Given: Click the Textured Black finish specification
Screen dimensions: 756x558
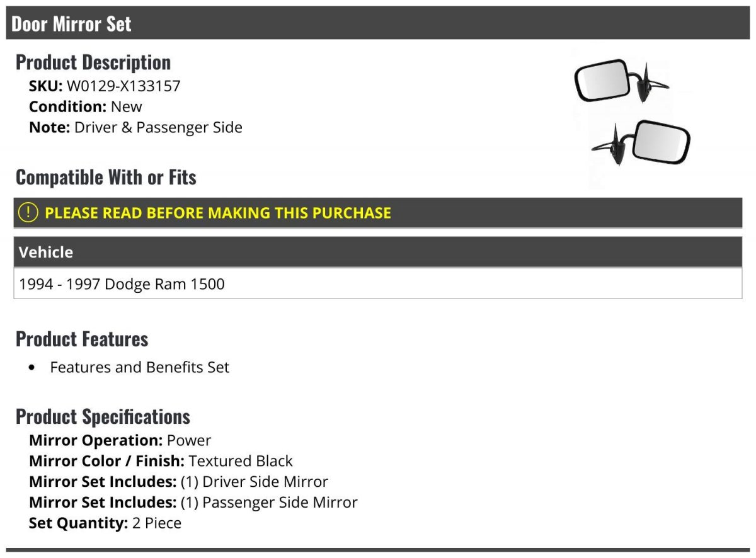Looking at the screenshot, I should [241, 461].
